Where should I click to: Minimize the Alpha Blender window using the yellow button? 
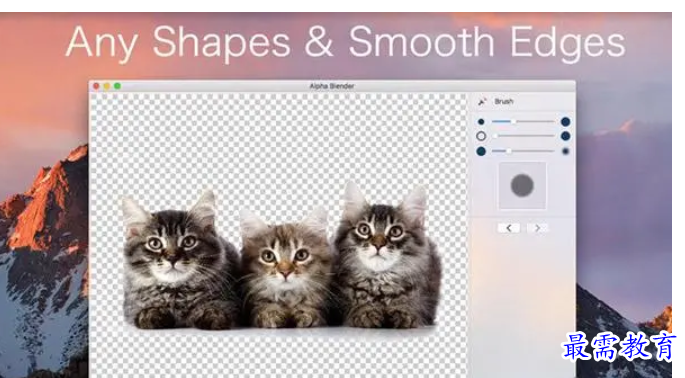(107, 86)
